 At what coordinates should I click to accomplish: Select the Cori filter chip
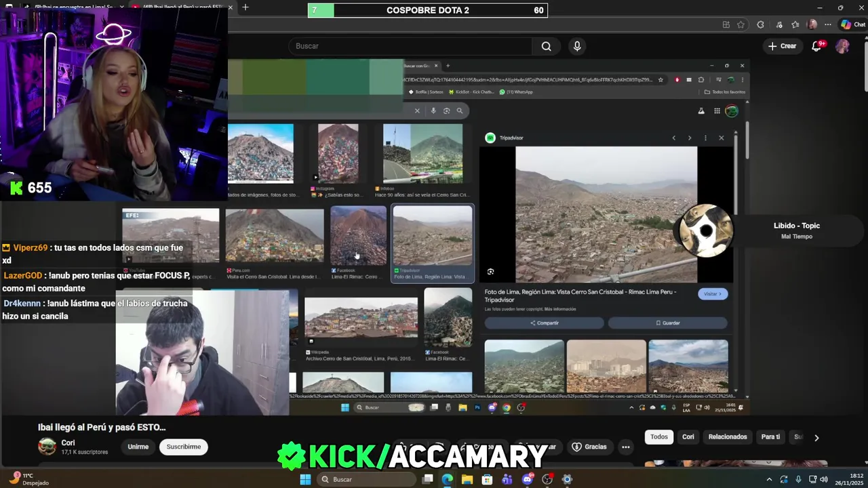[688, 437]
